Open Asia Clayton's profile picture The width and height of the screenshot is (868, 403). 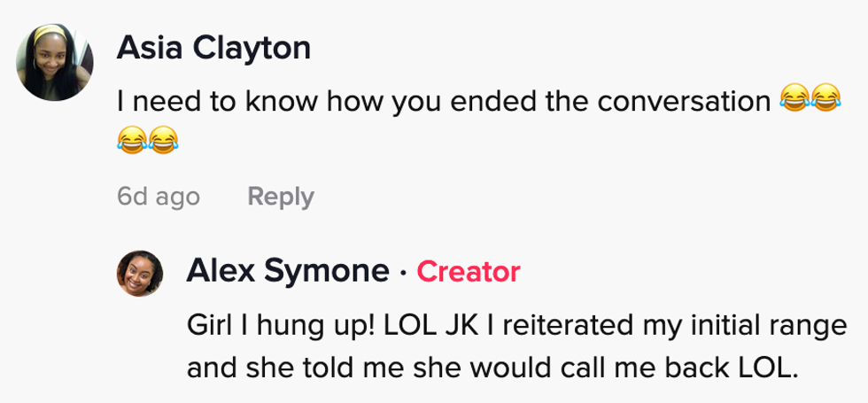pos(57,60)
